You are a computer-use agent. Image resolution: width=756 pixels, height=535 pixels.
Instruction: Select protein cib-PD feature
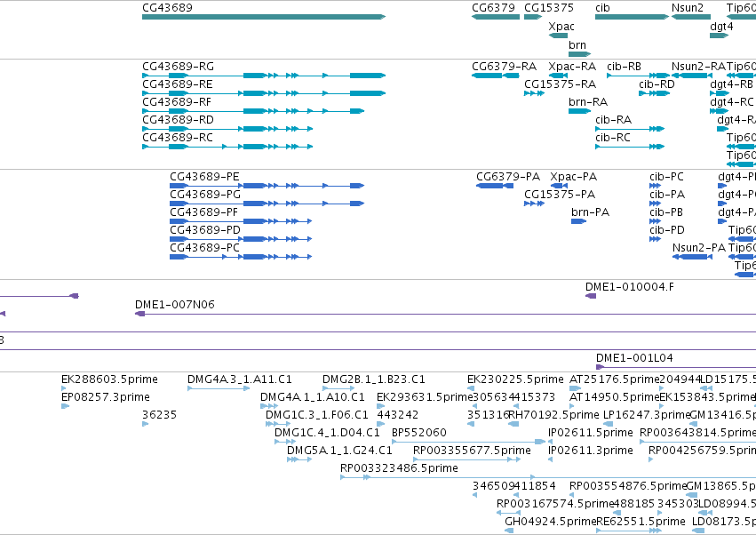655,239
